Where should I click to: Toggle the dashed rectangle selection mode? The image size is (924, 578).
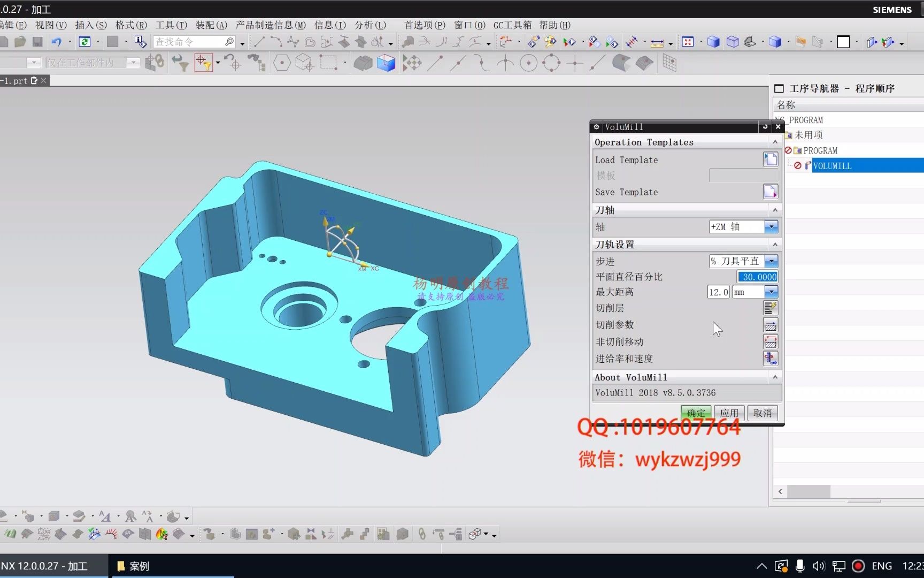point(328,63)
